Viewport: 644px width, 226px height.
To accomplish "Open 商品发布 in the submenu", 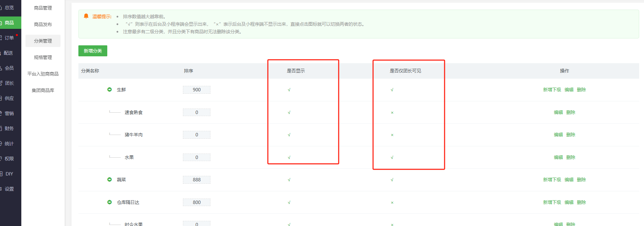I will coord(43,24).
